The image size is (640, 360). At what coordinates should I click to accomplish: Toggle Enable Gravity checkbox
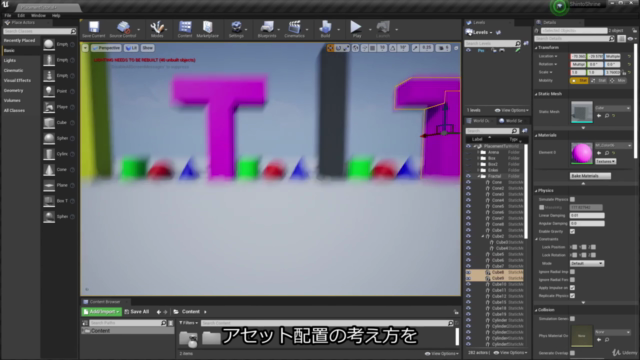click(572, 231)
